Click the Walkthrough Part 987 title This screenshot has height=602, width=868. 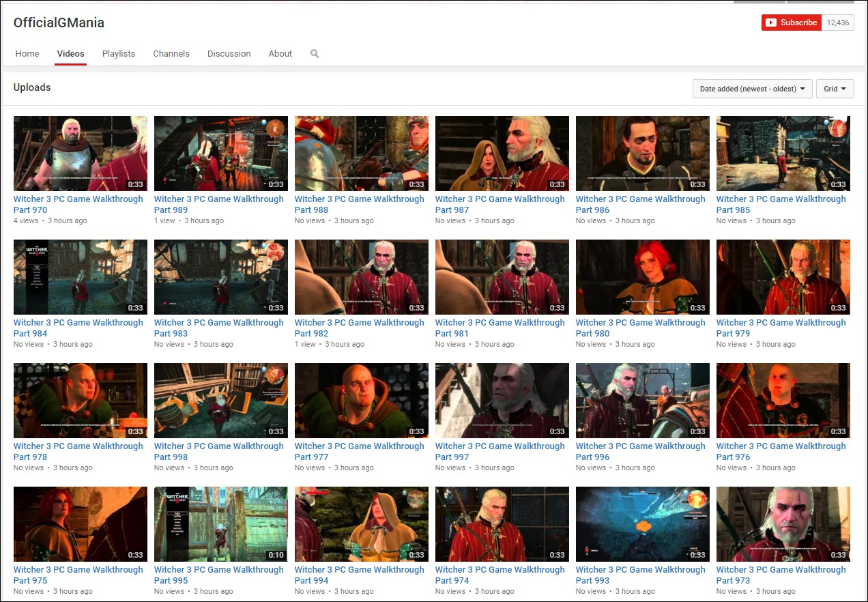pos(500,205)
